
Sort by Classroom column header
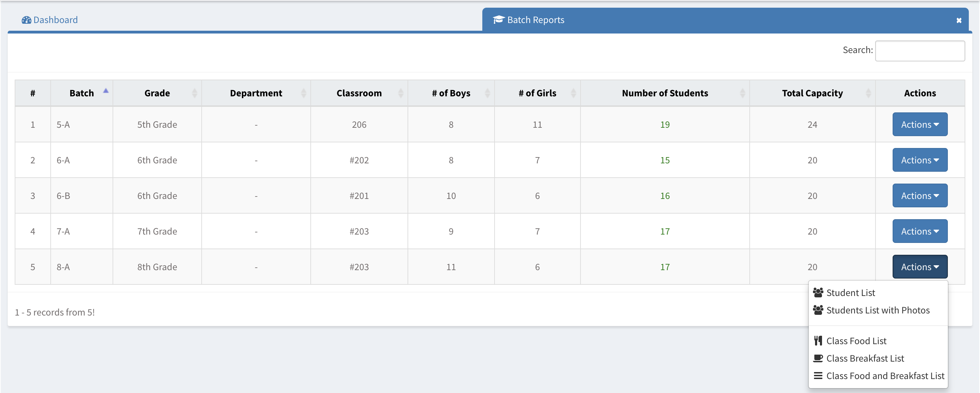359,93
